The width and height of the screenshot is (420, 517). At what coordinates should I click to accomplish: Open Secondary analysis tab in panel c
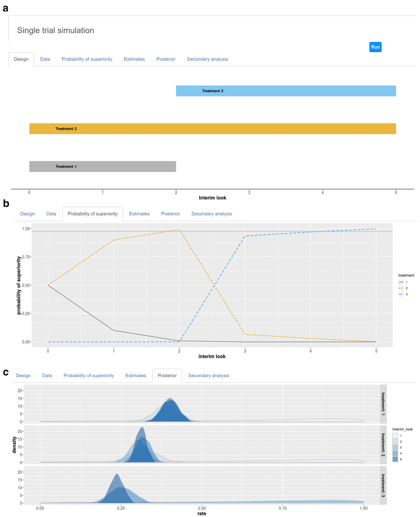point(208,375)
